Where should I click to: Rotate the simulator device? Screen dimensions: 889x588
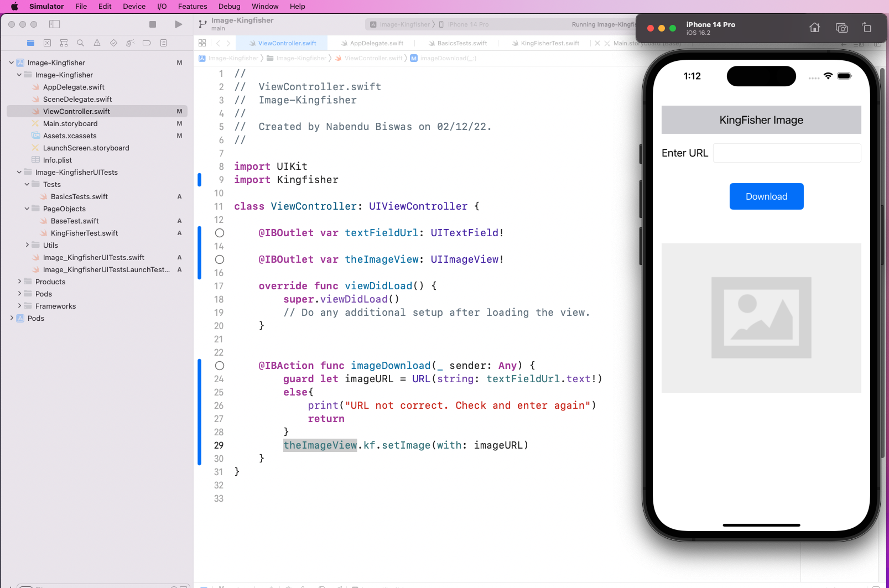(x=867, y=28)
